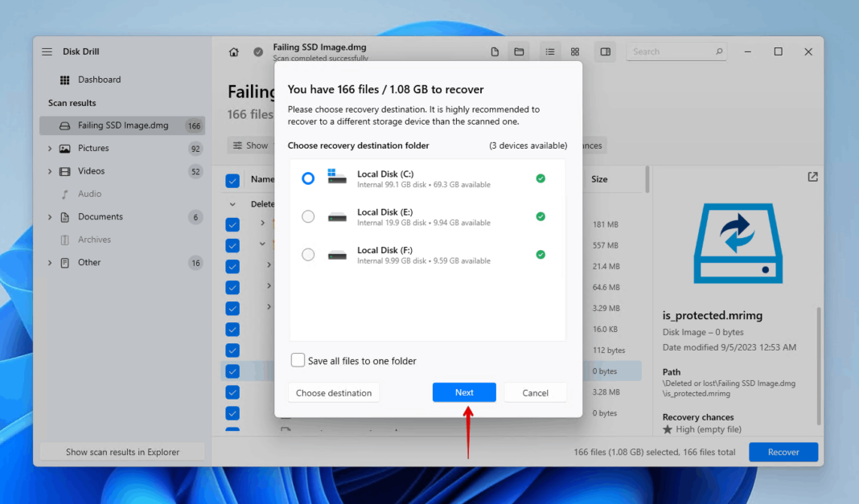Open preview in external window icon
This screenshot has height=504, width=859.
[812, 177]
